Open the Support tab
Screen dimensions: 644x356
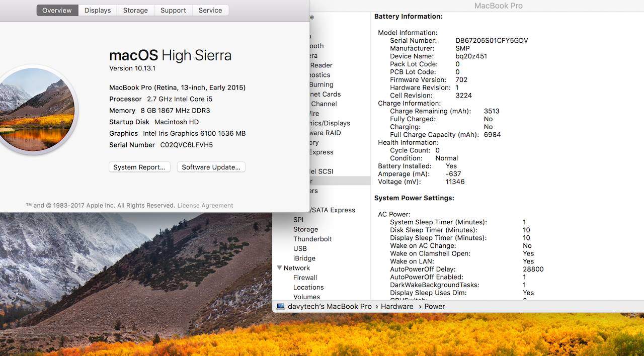point(173,10)
